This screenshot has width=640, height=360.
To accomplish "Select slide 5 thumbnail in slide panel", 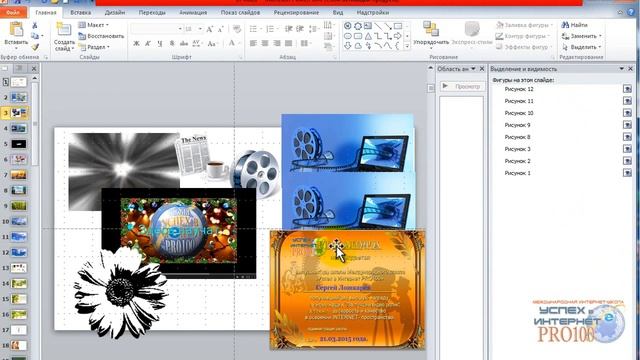I will tap(18, 144).
